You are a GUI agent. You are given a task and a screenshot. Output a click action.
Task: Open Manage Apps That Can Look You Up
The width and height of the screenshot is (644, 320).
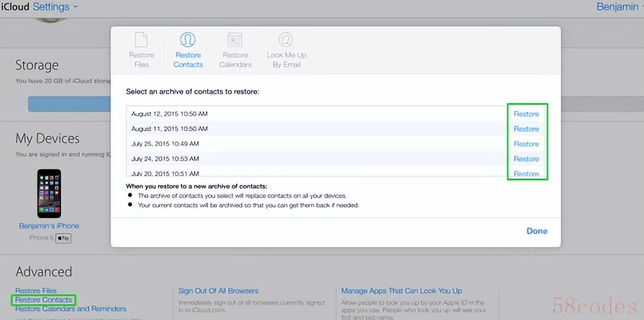pyautogui.click(x=402, y=291)
